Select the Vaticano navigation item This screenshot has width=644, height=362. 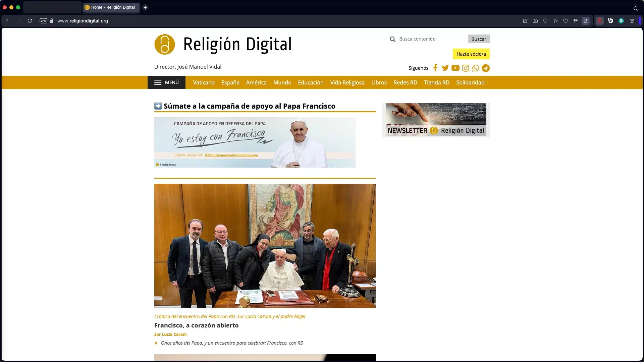click(203, 82)
